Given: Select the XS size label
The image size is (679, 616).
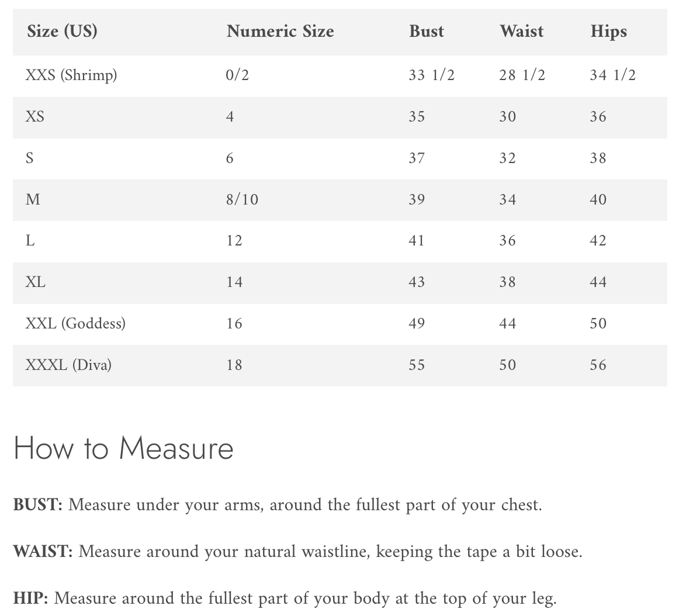Looking at the screenshot, I should (35, 117).
